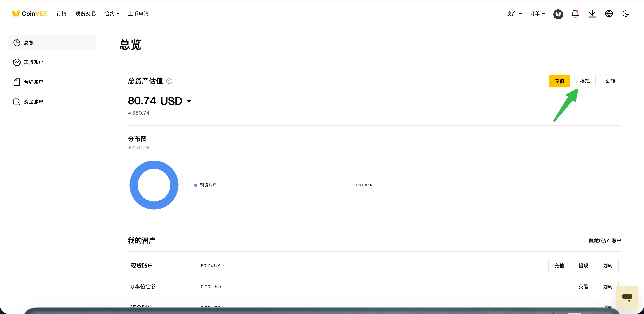The height and width of the screenshot is (314, 644).
Task: Click the blue donut distribution chart
Action: [x=154, y=185]
